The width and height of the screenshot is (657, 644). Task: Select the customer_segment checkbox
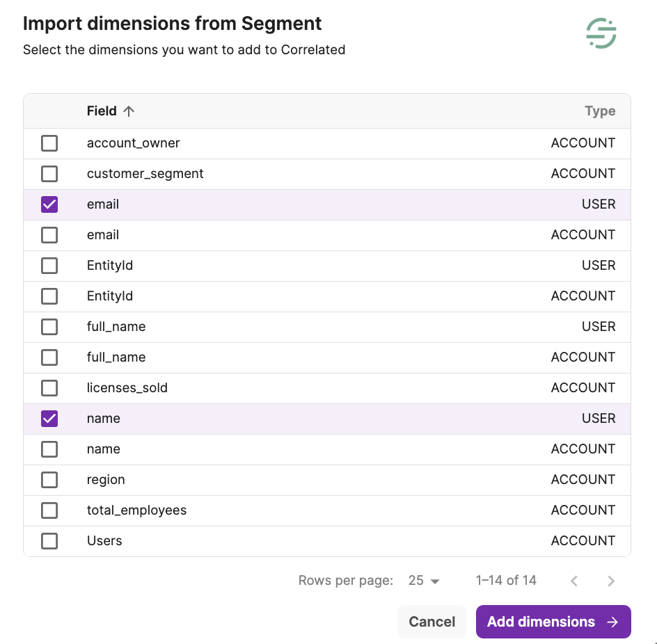click(x=49, y=174)
